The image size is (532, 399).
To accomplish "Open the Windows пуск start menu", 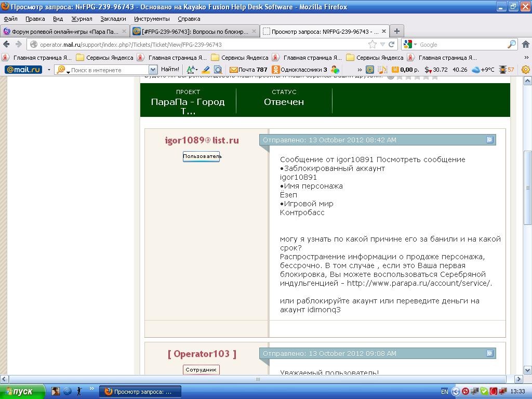I will pos(22,392).
